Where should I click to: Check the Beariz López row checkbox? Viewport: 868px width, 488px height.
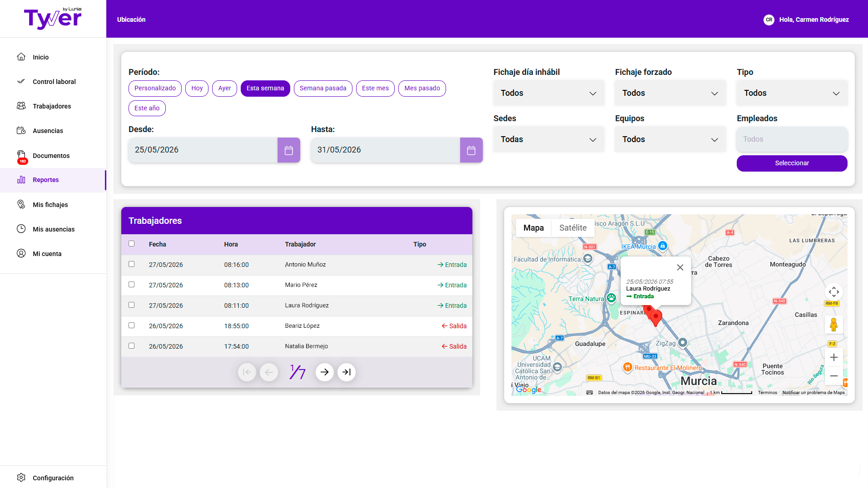coord(132,325)
